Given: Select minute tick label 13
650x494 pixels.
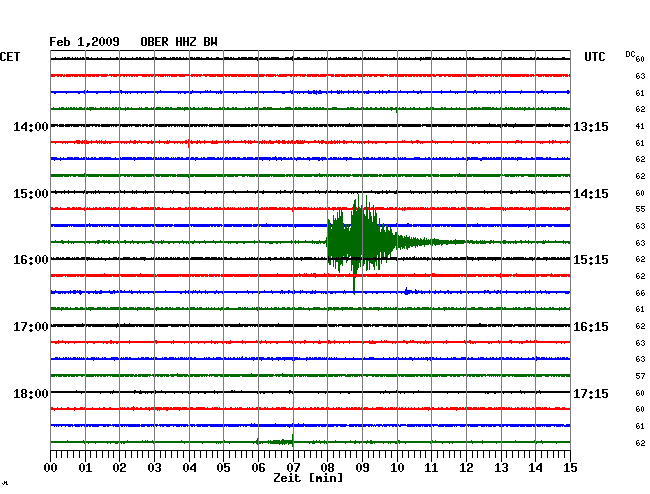Looking at the screenshot, I should click(501, 468).
